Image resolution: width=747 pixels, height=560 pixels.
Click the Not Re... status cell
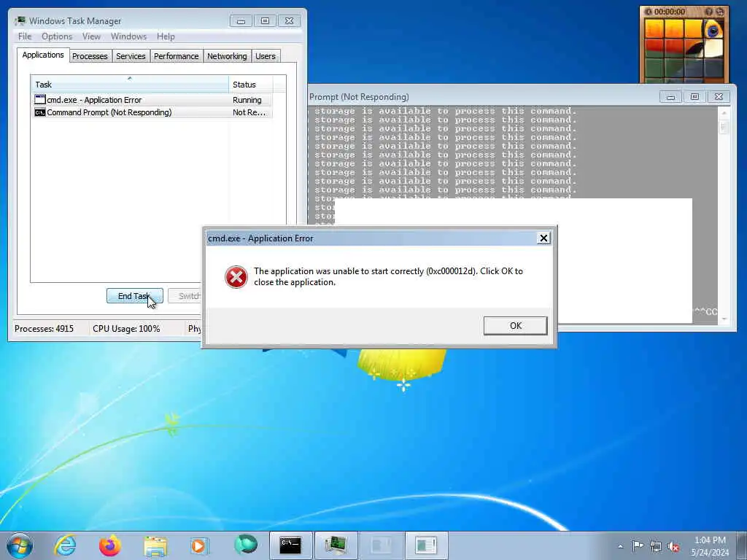click(251, 112)
